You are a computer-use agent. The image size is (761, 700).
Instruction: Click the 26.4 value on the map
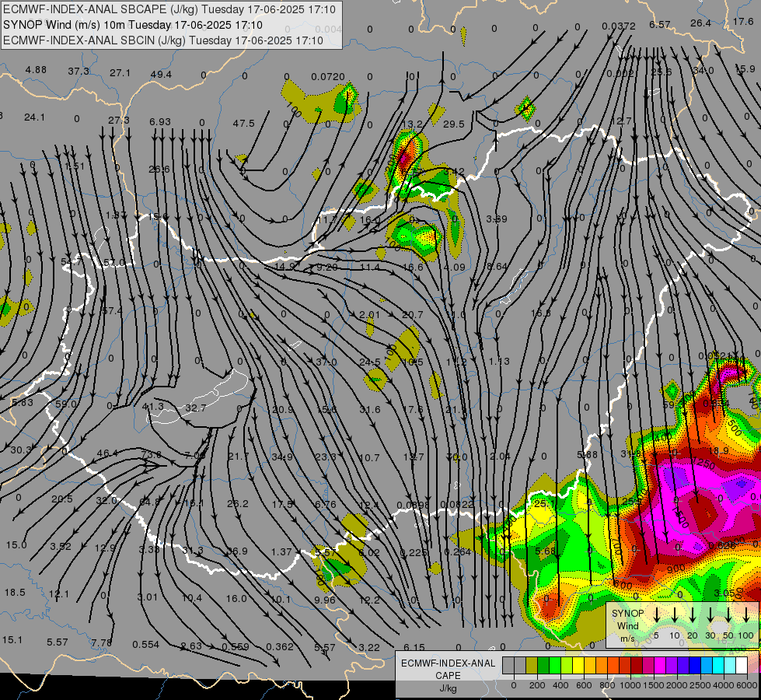point(701,23)
